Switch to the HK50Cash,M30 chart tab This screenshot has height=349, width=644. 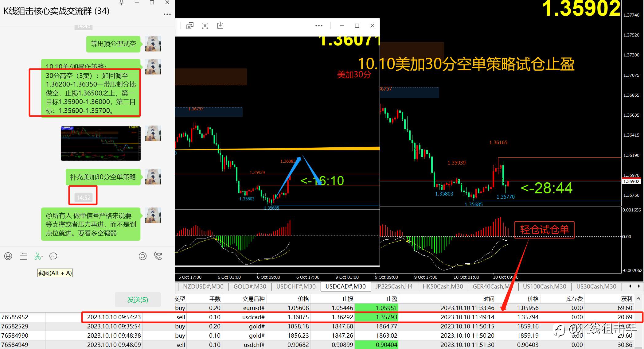click(443, 286)
